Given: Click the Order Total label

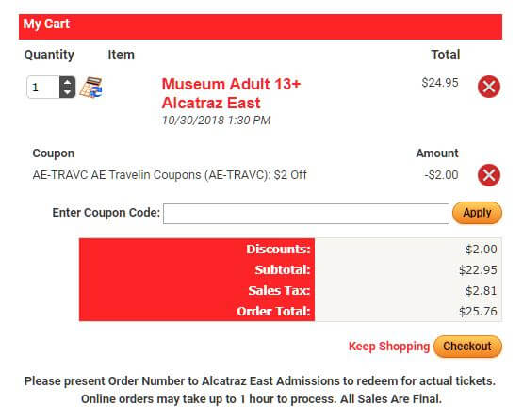Looking at the screenshot, I should [x=273, y=312].
